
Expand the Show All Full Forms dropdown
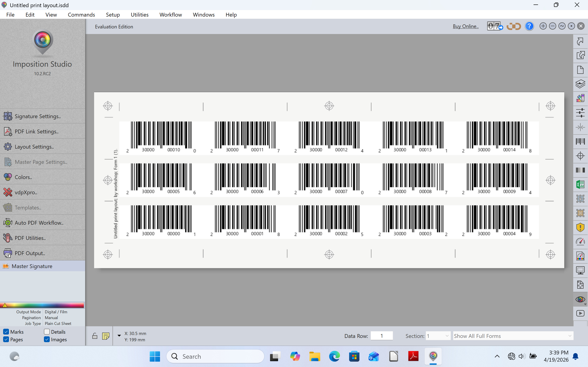pyautogui.click(x=513, y=336)
